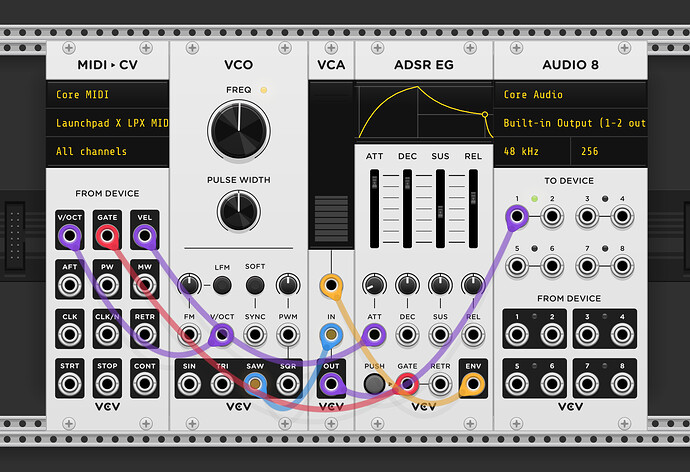Screen dimensions: 690x472
Task: Click the ENV output jack on ADSR EG
Action: [x=473, y=384]
